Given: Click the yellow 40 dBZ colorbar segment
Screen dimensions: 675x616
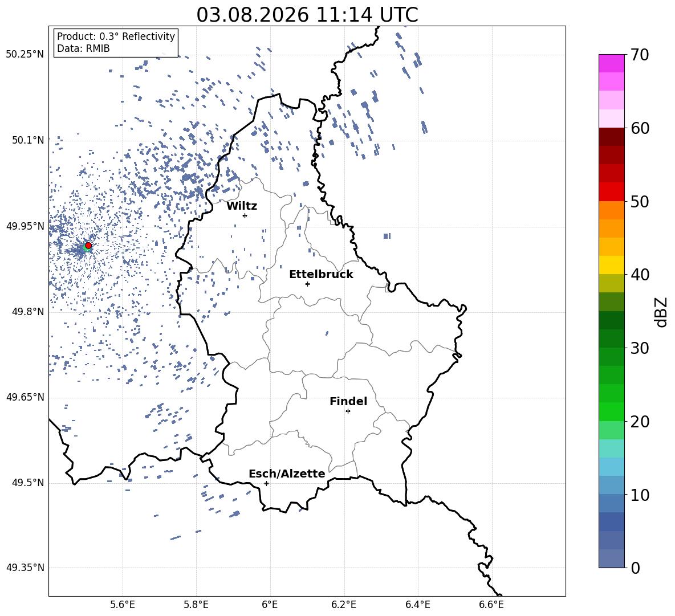Looking at the screenshot, I should [x=612, y=265].
